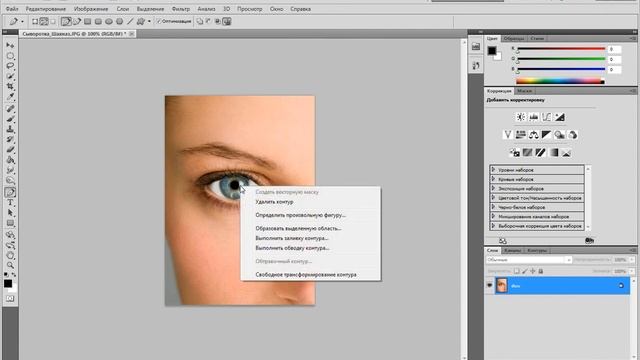Select Paths mode in options bar

pyautogui.click(x=44, y=21)
